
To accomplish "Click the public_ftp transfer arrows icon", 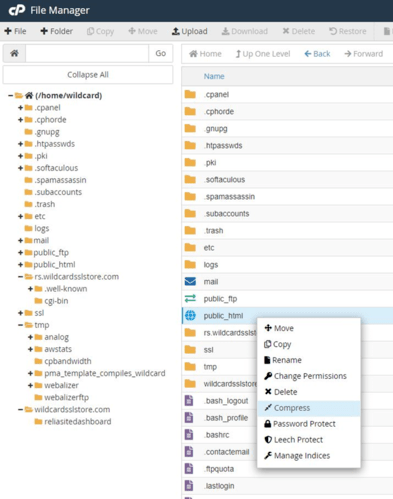I will [190, 298].
